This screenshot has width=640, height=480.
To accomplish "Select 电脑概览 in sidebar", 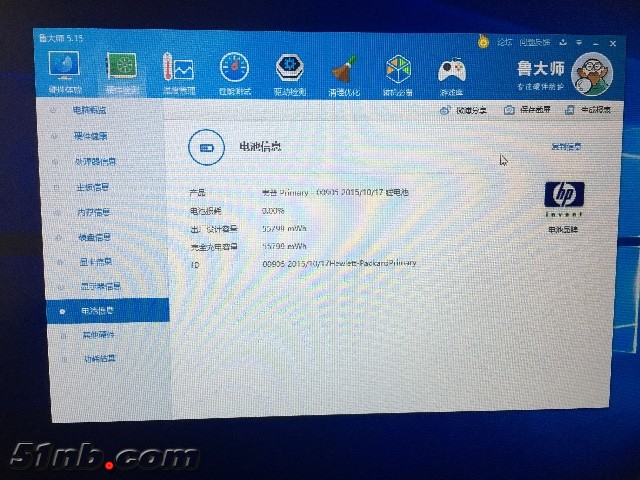I will tap(89, 110).
